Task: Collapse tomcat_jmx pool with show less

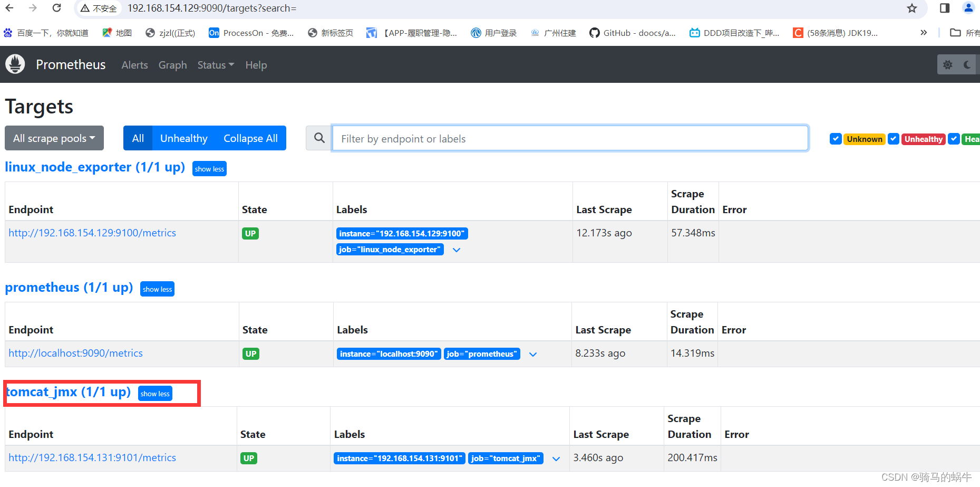Action: tap(155, 394)
